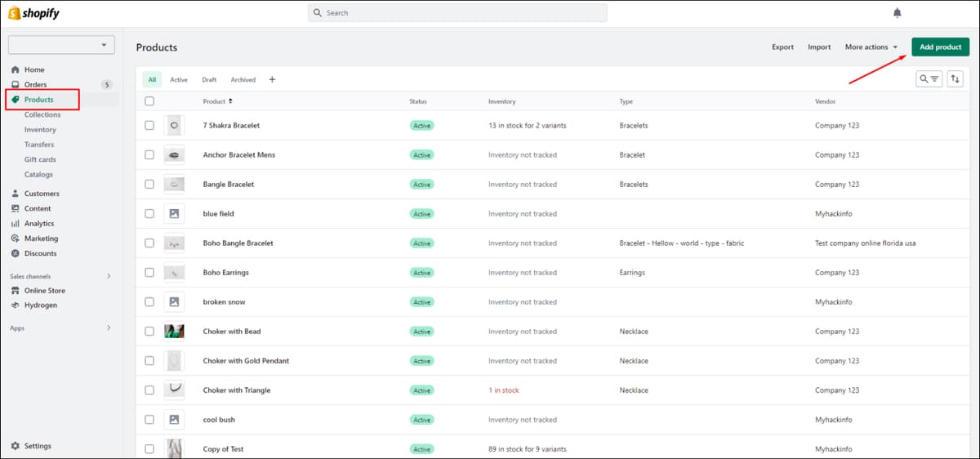
Task: Click the Discounts percent icon
Action: coord(15,253)
